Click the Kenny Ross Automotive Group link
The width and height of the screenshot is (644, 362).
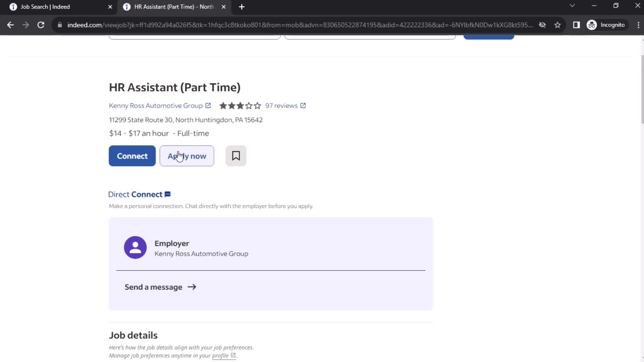156,105
